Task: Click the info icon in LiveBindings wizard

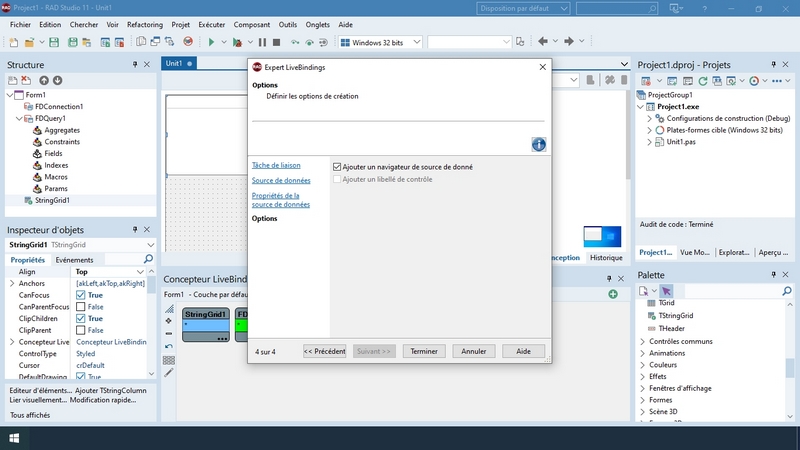Action: 538,145
